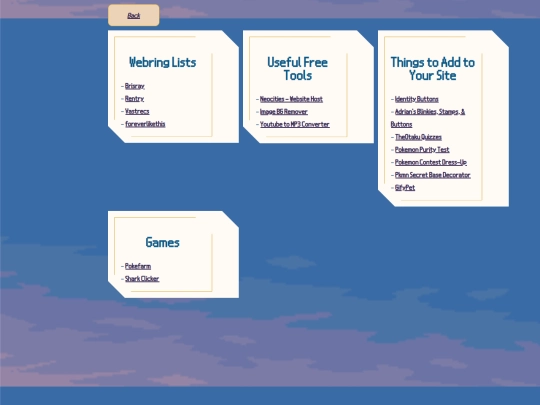Open the foreverlikethis link
Screen dimensions: 540x405
tap(145, 124)
